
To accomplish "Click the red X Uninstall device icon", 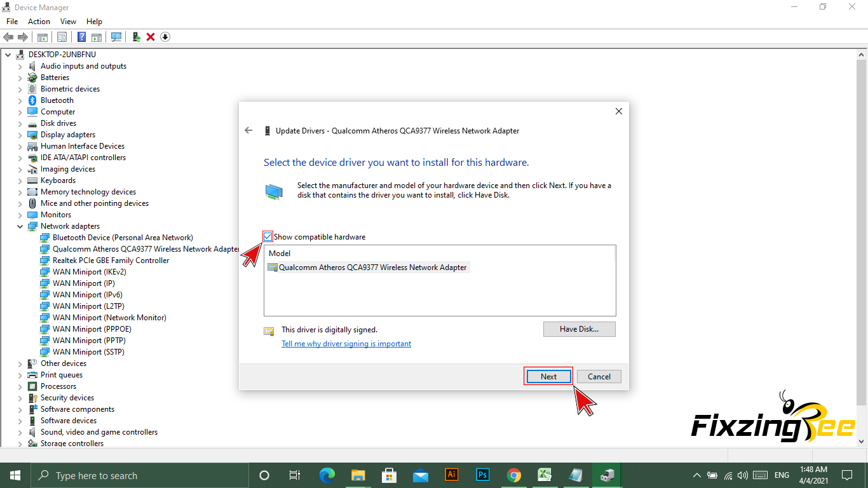I will tap(151, 37).
